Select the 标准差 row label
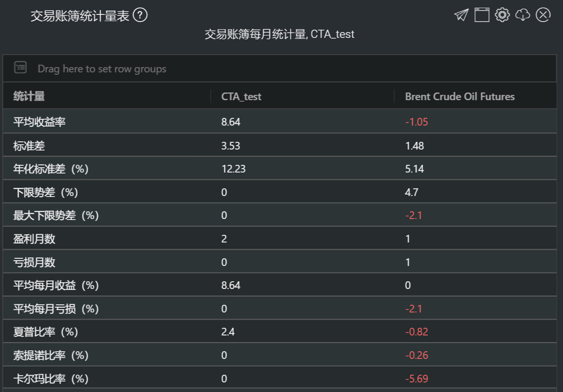The image size is (563, 392). [x=29, y=145]
